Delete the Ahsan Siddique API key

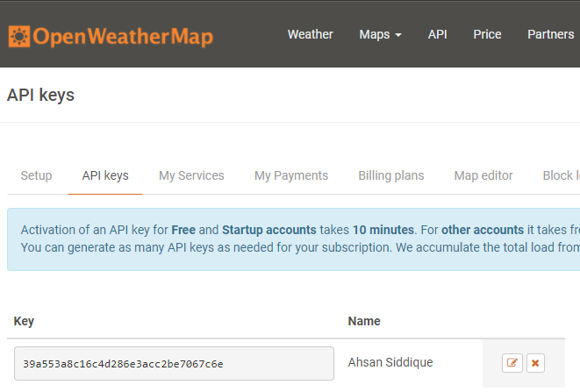pos(535,363)
